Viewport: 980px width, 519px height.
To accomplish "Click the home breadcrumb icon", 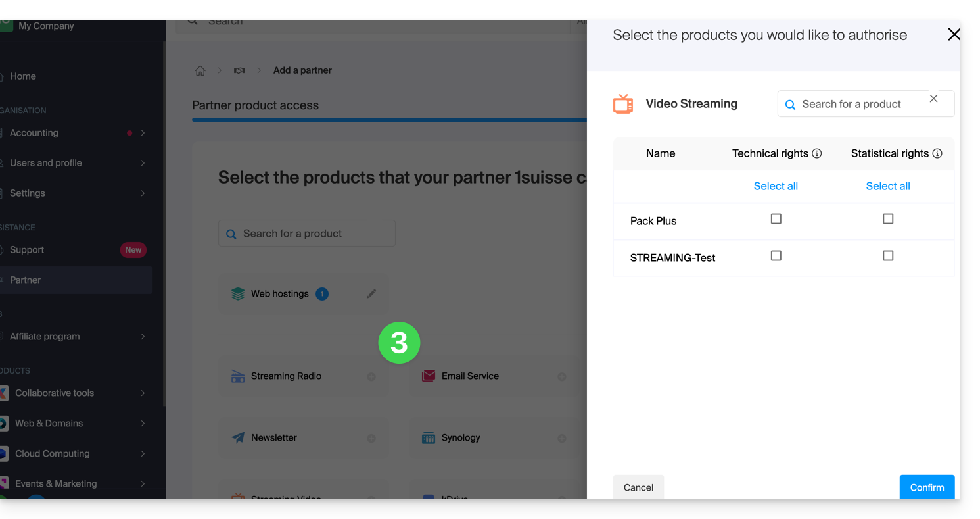I will tap(200, 70).
